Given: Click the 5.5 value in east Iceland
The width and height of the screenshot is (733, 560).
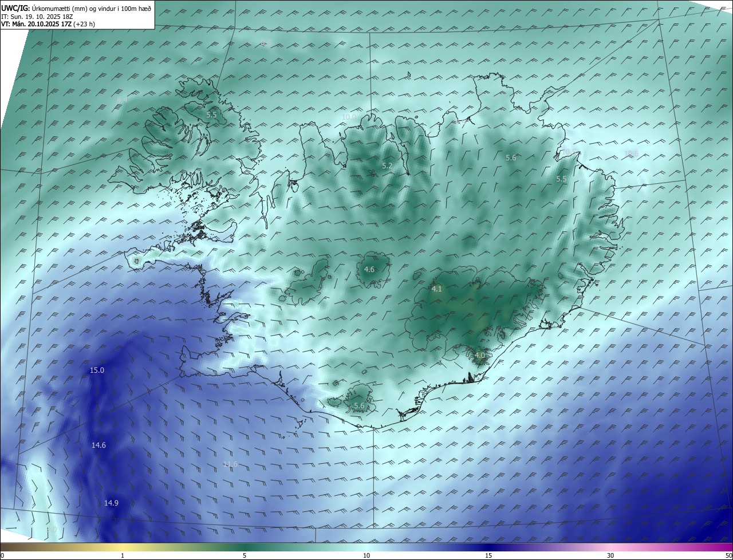Looking at the screenshot, I should click(x=561, y=179).
